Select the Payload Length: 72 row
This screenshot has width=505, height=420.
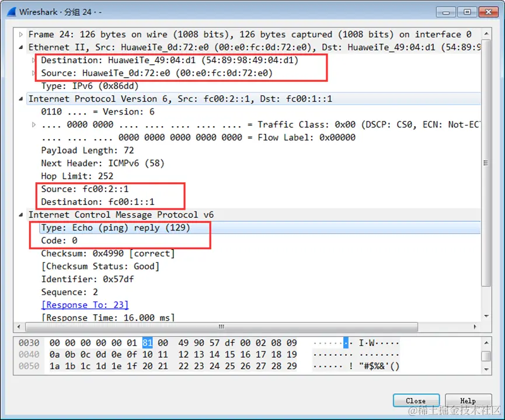[x=87, y=151]
